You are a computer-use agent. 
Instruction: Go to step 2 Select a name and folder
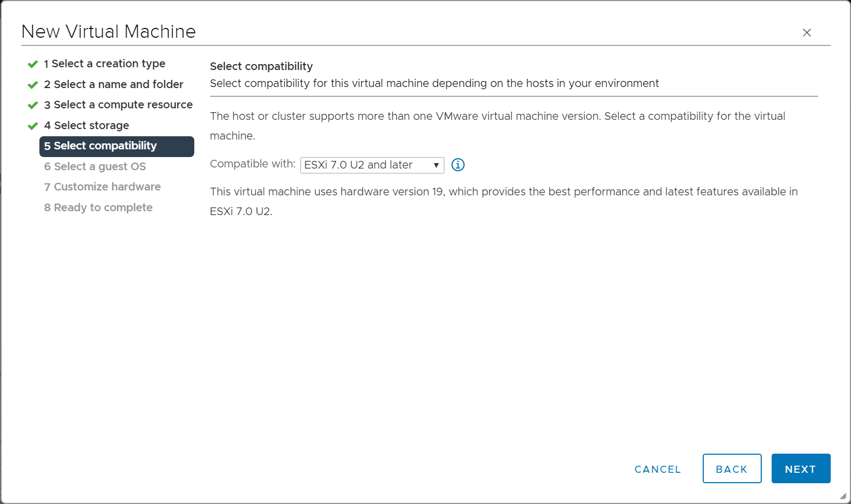[113, 84]
